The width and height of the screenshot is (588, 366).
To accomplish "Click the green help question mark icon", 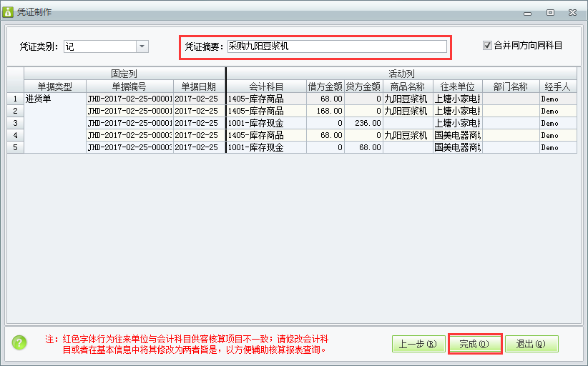I will pyautogui.click(x=19, y=342).
